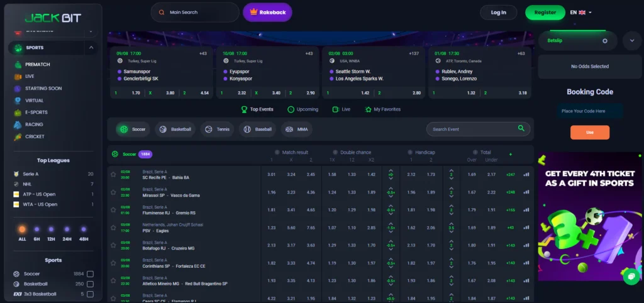Open the Rakeback button
Image resolution: width=644 pixels, height=303 pixels.
(x=267, y=13)
